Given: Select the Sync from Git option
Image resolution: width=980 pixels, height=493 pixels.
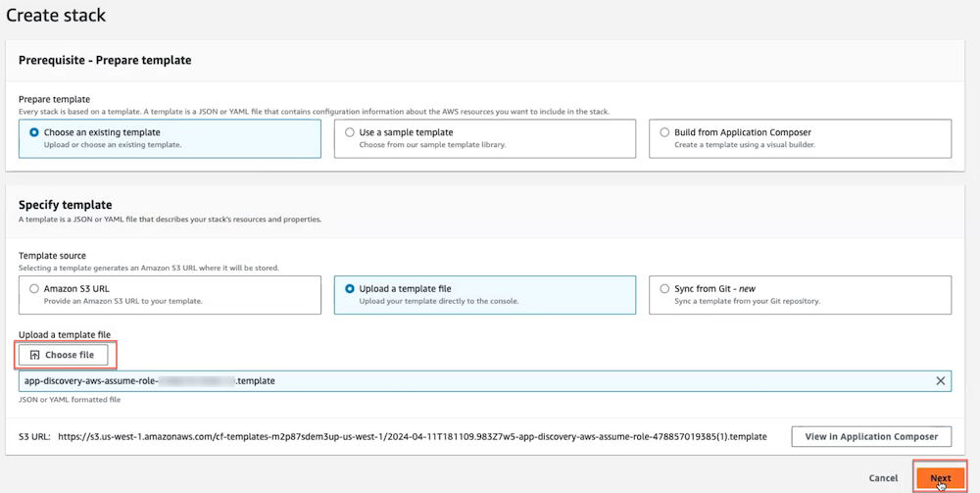Looking at the screenshot, I should tap(664, 289).
